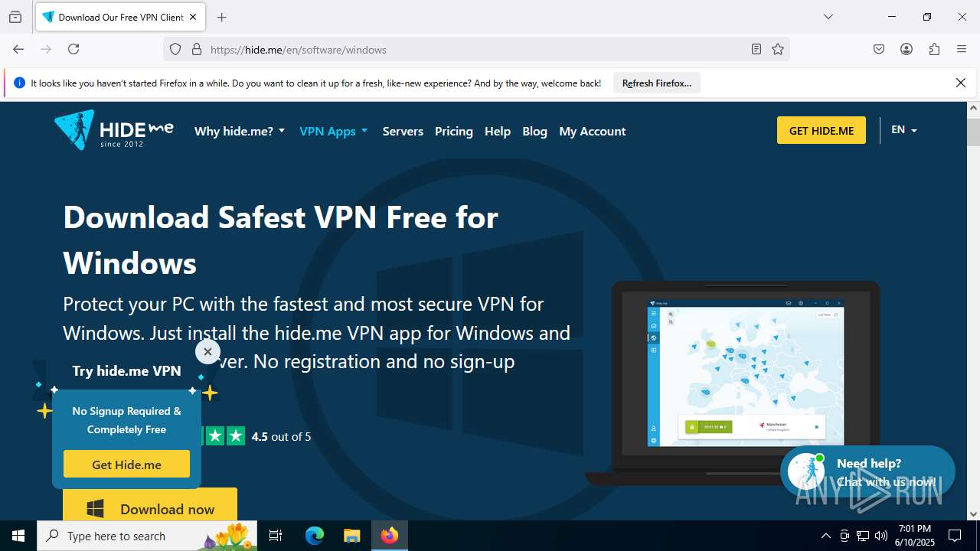The image size is (980, 551).
Task: Select Firefox taskbar icon
Action: (390, 536)
